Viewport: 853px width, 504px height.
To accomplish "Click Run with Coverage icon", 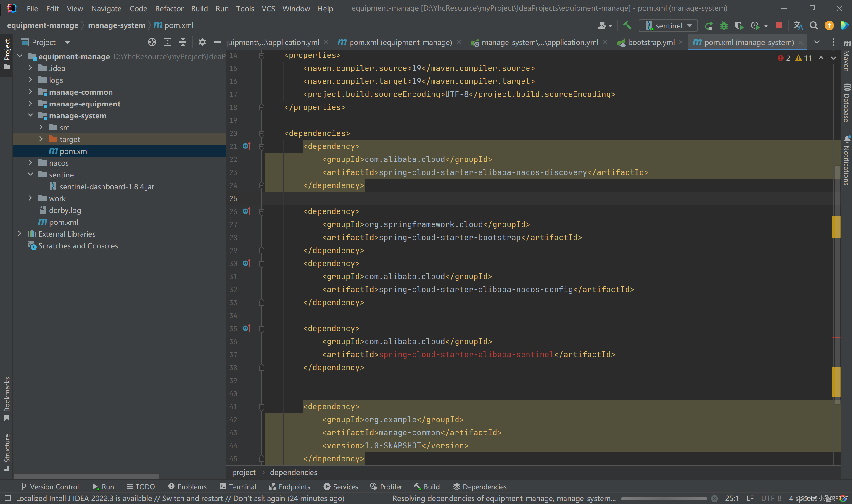I will [x=739, y=26].
